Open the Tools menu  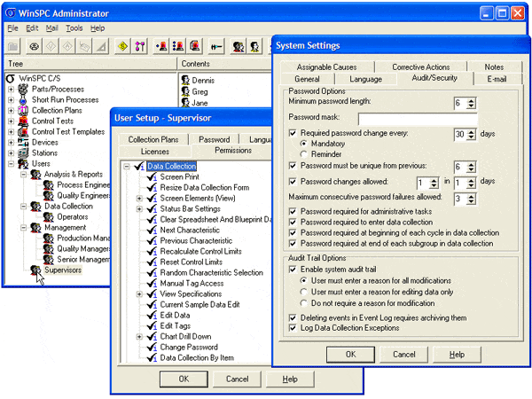74,28
